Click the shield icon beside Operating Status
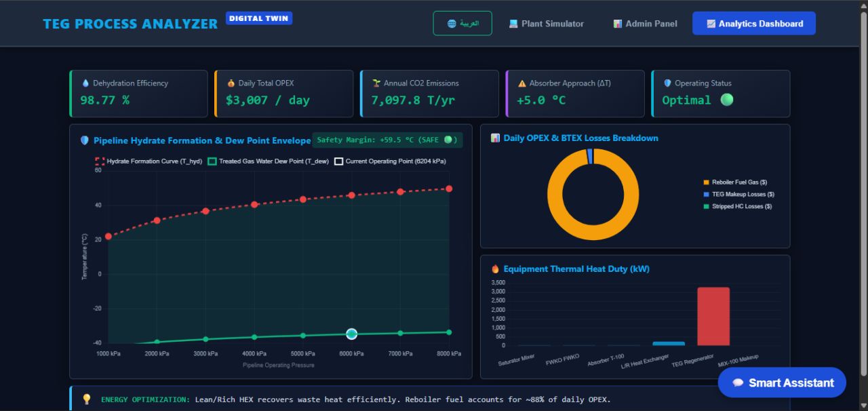This screenshot has height=411, width=868. coord(667,83)
